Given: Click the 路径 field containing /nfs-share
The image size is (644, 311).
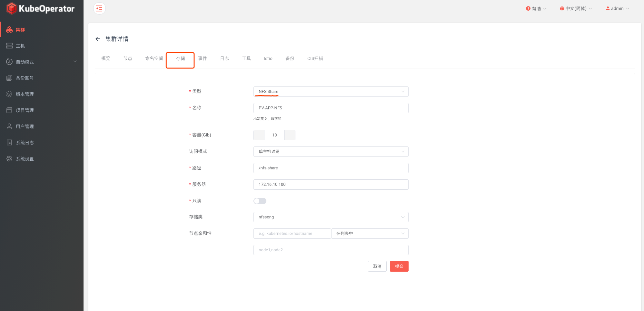Looking at the screenshot, I should coord(331,168).
